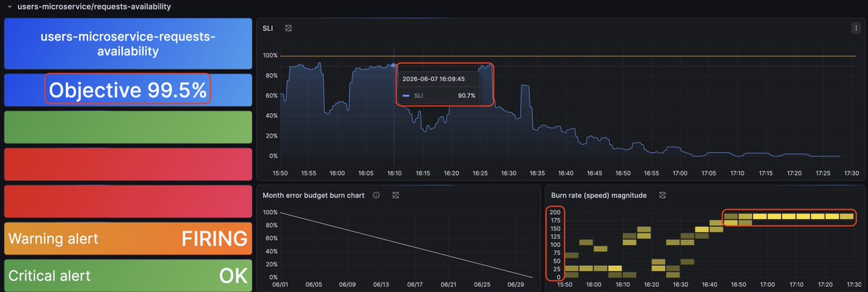The image size is (868, 292).
Task: Click the Critical alert OK panel
Action: tap(128, 275)
